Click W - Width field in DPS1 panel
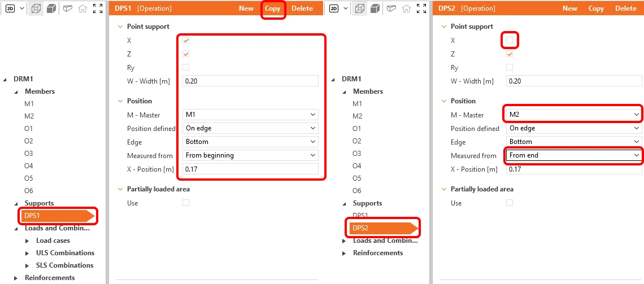Screen dimensions: 644x284 point(250,81)
